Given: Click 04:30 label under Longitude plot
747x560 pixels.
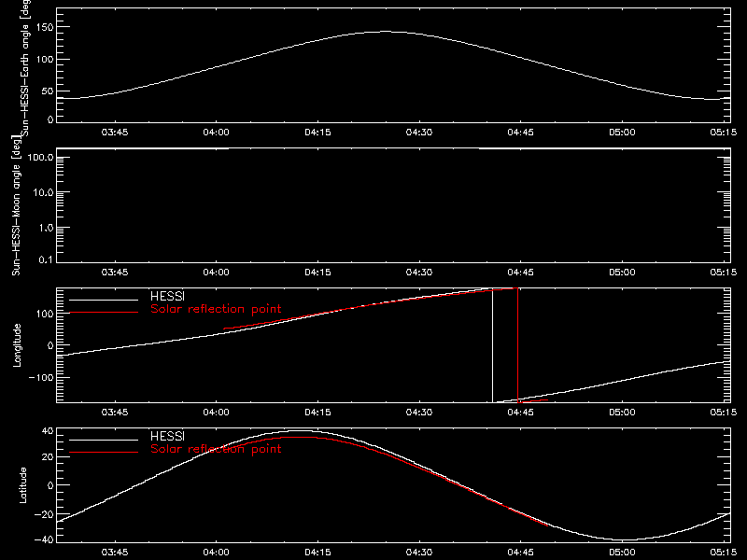Looking at the screenshot, I should point(419,413).
